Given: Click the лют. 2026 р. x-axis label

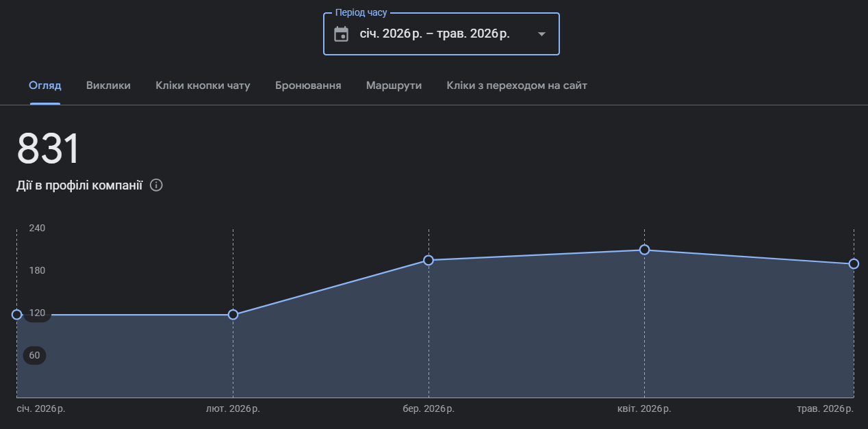Looking at the screenshot, I should coord(233,408).
